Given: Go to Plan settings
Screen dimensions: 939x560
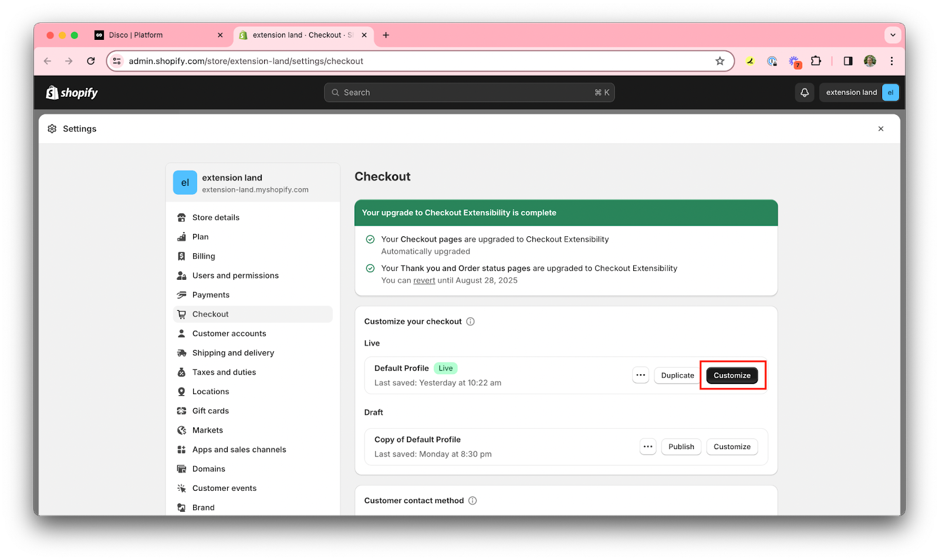Looking at the screenshot, I should point(253,237).
